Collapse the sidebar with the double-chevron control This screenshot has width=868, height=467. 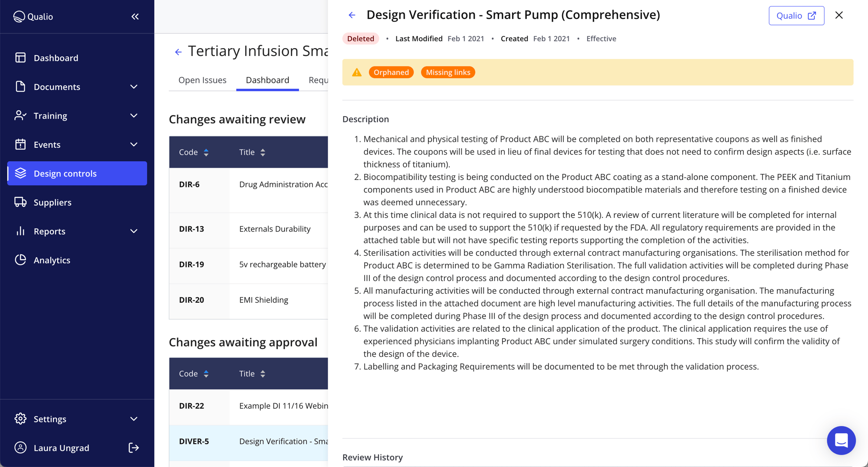[135, 16]
